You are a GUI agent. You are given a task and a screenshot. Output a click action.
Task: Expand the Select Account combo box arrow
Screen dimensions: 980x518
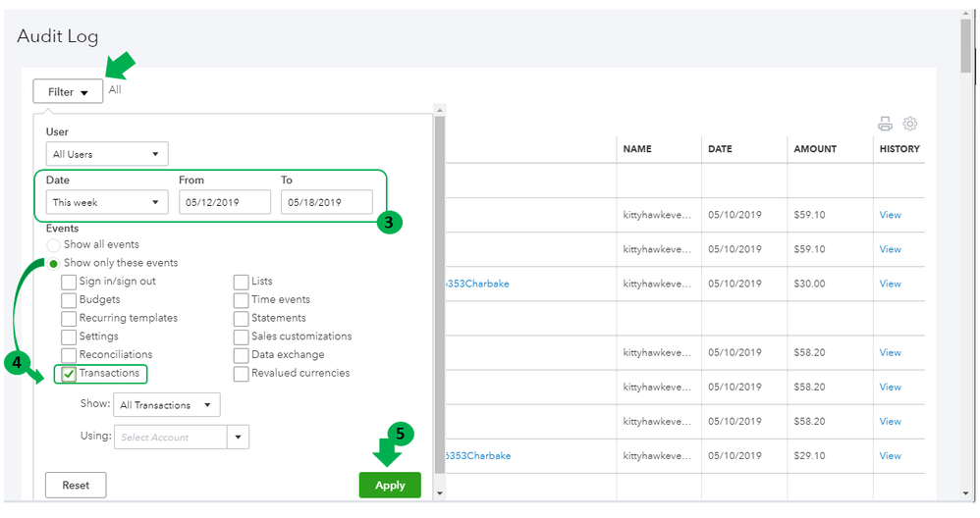(238, 437)
